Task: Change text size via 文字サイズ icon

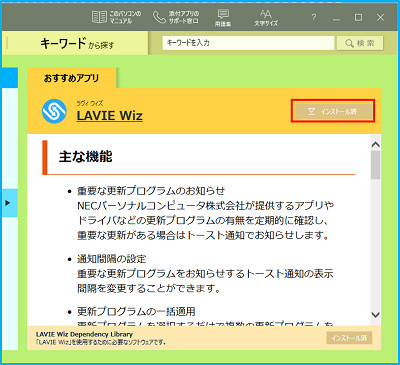Action: (266, 18)
